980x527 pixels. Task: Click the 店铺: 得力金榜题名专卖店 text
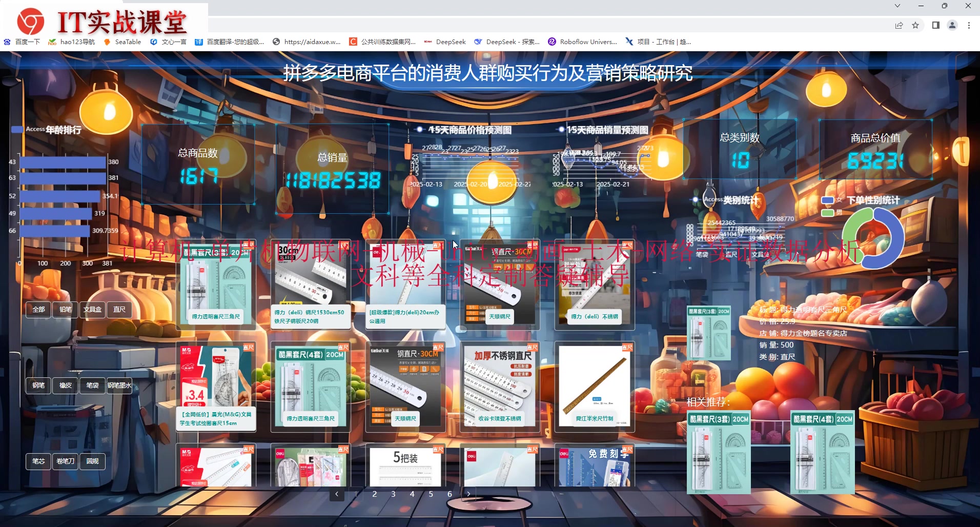(x=803, y=333)
